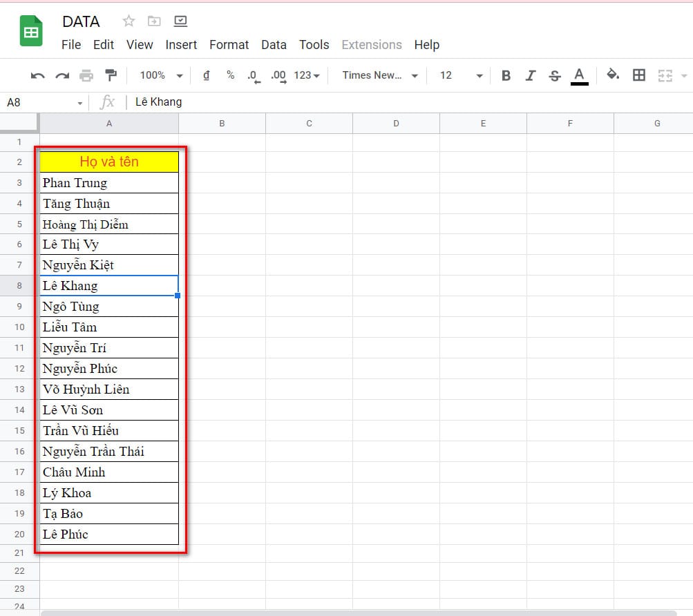Activate the paint format roller
This screenshot has width=693, height=616.
[x=111, y=75]
